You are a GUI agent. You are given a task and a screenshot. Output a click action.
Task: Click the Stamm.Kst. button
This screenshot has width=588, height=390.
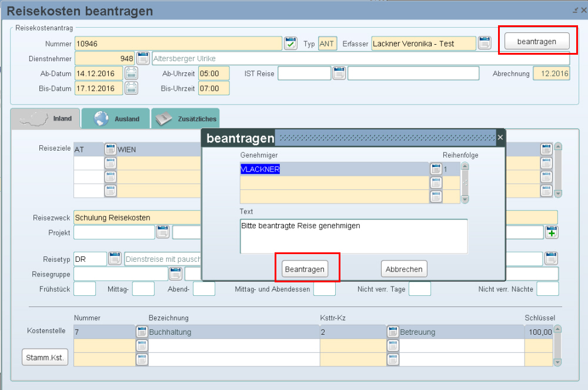click(x=45, y=358)
